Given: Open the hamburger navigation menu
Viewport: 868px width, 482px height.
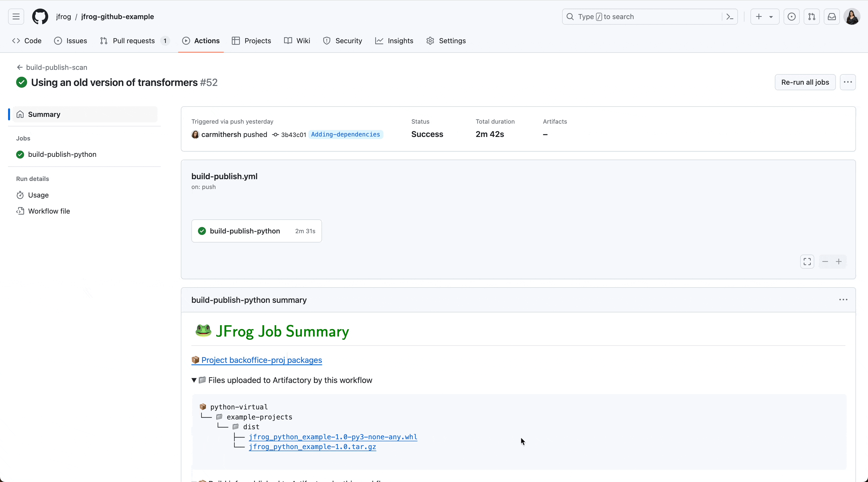Looking at the screenshot, I should tap(16, 17).
